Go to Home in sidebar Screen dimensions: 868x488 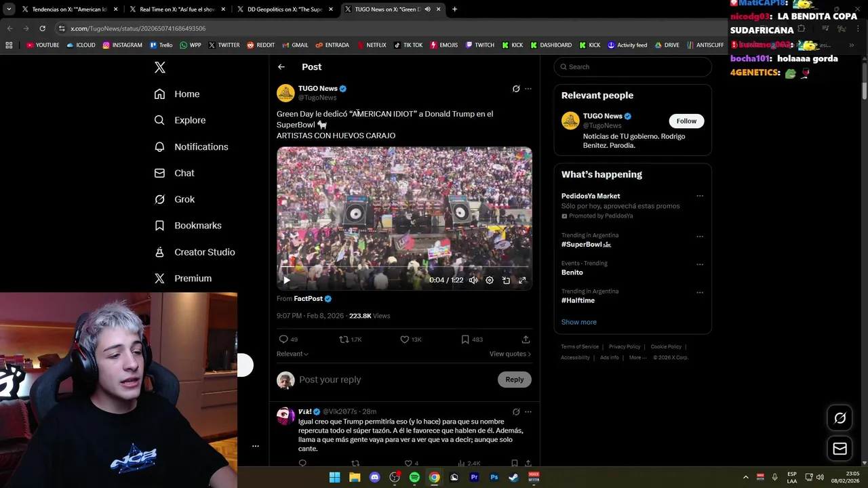coord(177,94)
